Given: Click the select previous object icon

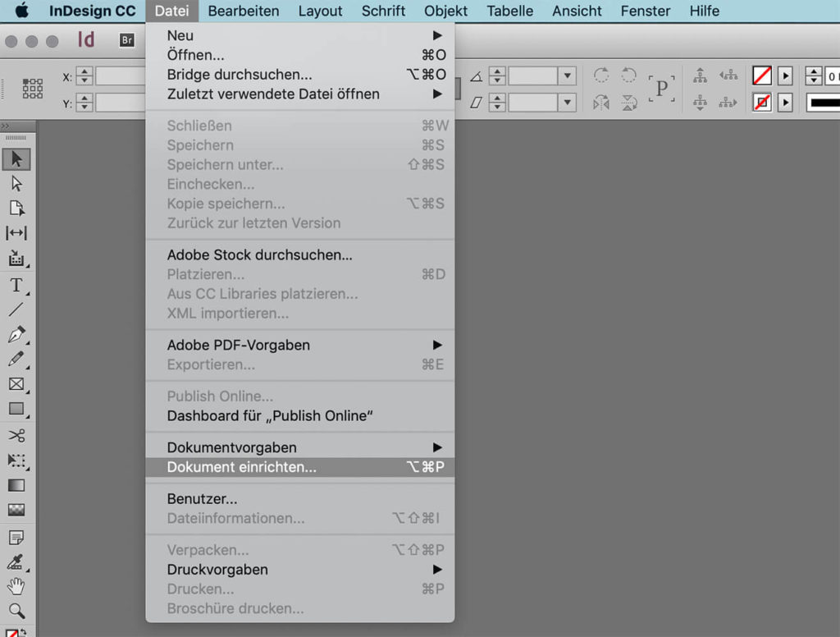Looking at the screenshot, I should [728, 76].
